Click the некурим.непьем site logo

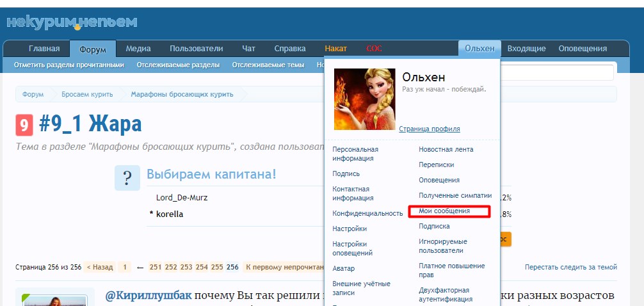[72, 22]
